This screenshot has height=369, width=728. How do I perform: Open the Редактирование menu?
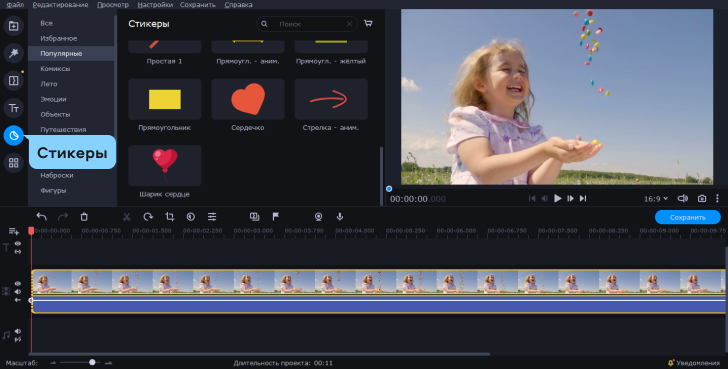(x=60, y=5)
